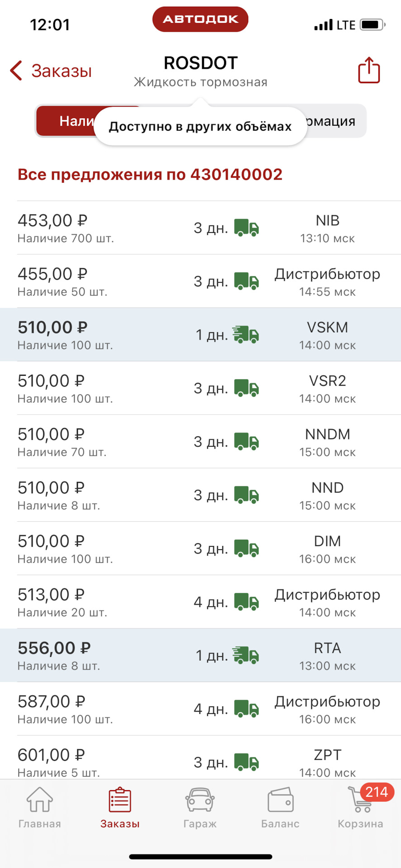The height and width of the screenshot is (868, 401).
Task: Tap the fast delivery truck for VSKM
Action: click(246, 335)
